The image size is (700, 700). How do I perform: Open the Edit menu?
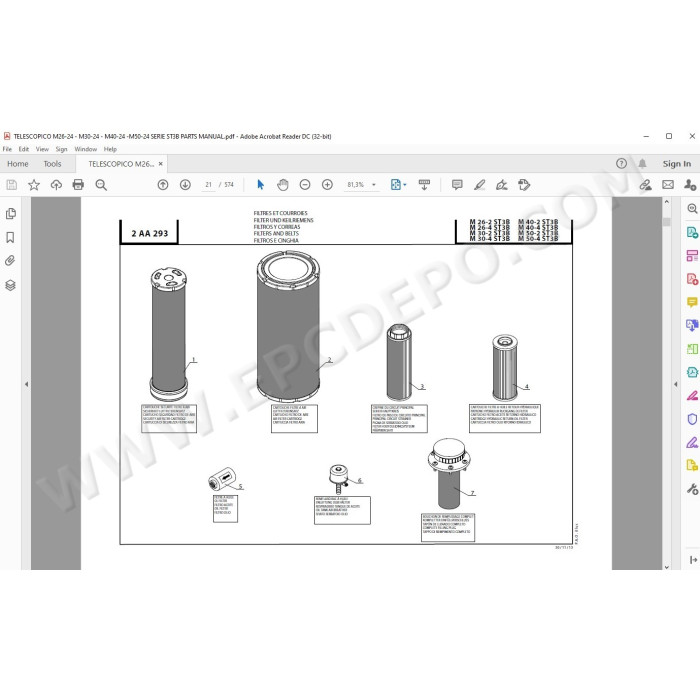pyautogui.click(x=24, y=149)
